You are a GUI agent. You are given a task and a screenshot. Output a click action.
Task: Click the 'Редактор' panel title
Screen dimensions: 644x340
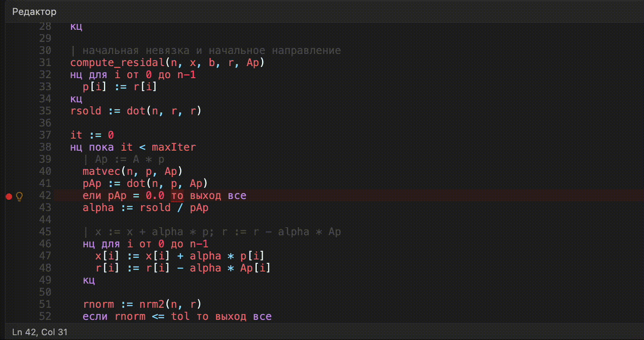[34, 12]
